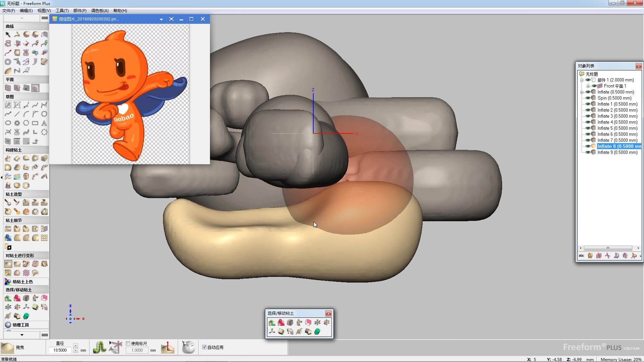Click the ruler measure icon in bottom toolbar
Screen dimensions: 644x362
pyautogui.click(x=167, y=347)
